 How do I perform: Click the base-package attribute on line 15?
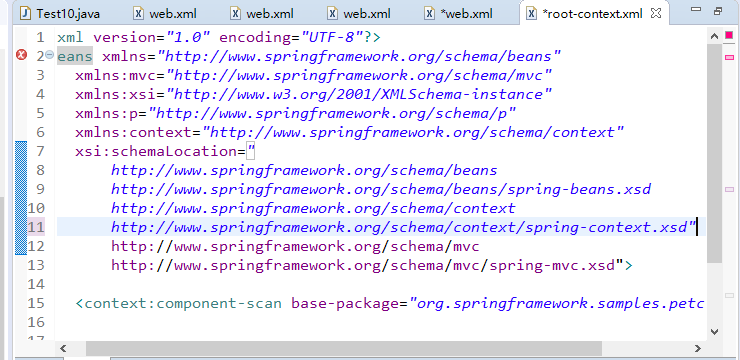pos(345,303)
